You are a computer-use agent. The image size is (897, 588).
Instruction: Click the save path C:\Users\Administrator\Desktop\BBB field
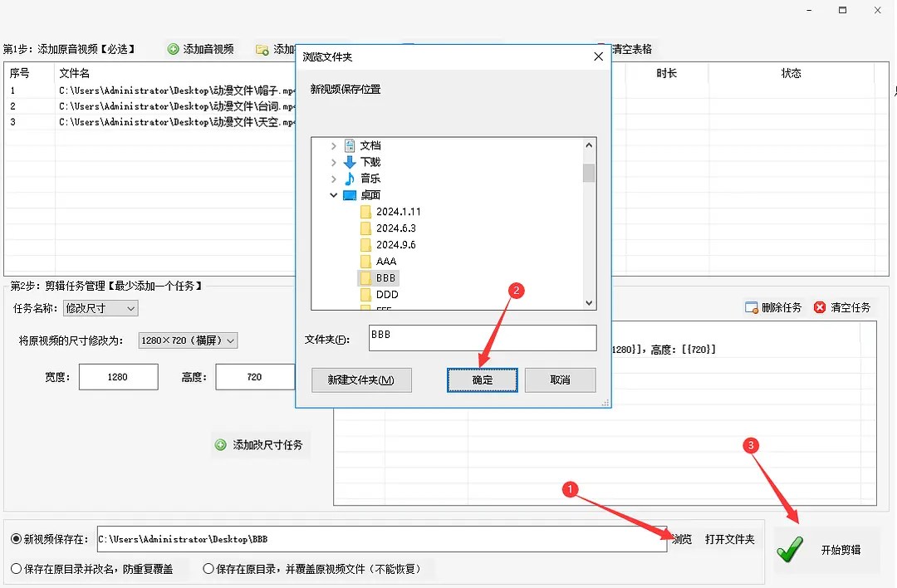point(381,539)
